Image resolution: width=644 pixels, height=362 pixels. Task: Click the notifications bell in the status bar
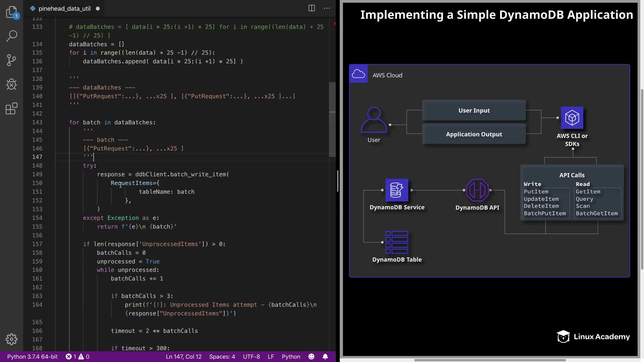[325, 357]
